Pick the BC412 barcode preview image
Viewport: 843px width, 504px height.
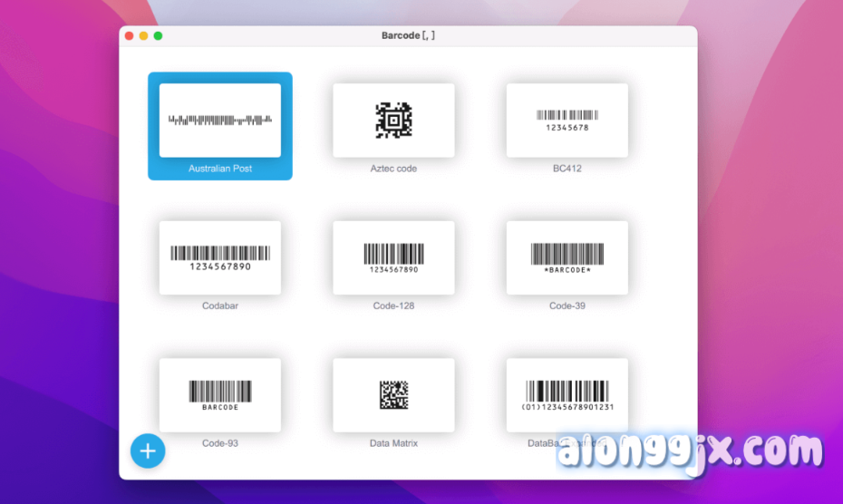(567, 120)
